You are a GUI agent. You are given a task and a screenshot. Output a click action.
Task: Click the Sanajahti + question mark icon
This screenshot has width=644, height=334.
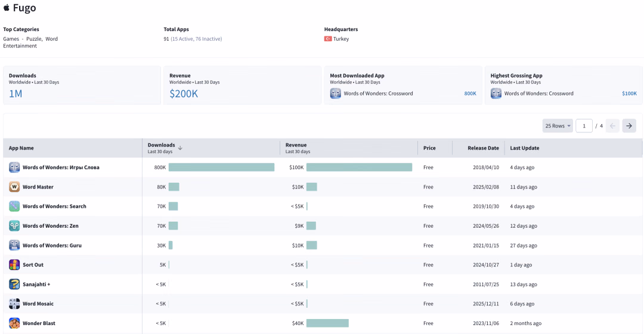pos(14,284)
